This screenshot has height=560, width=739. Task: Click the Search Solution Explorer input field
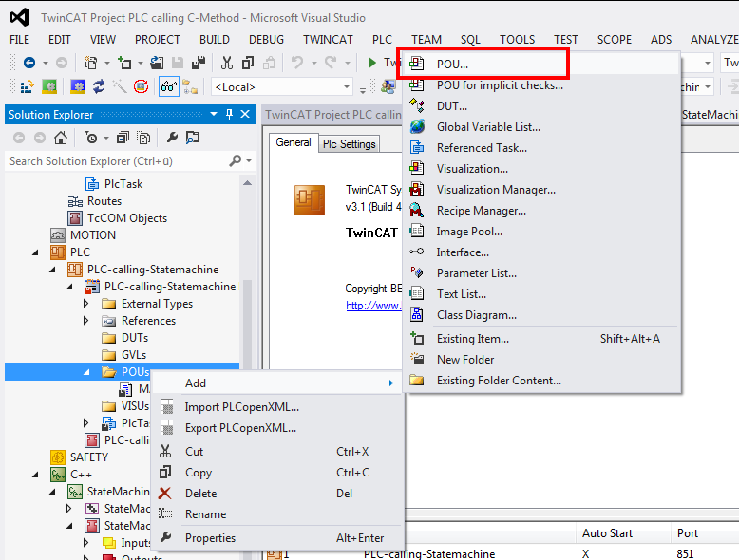(x=118, y=161)
